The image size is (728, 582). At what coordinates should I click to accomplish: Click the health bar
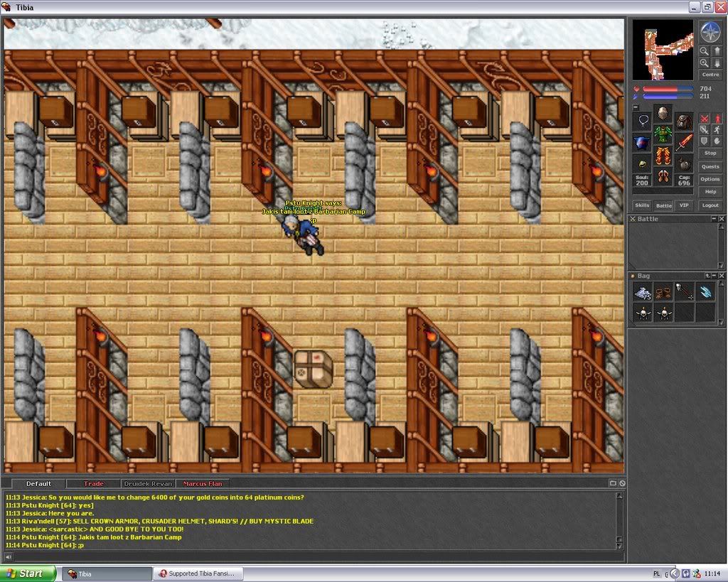pos(668,89)
